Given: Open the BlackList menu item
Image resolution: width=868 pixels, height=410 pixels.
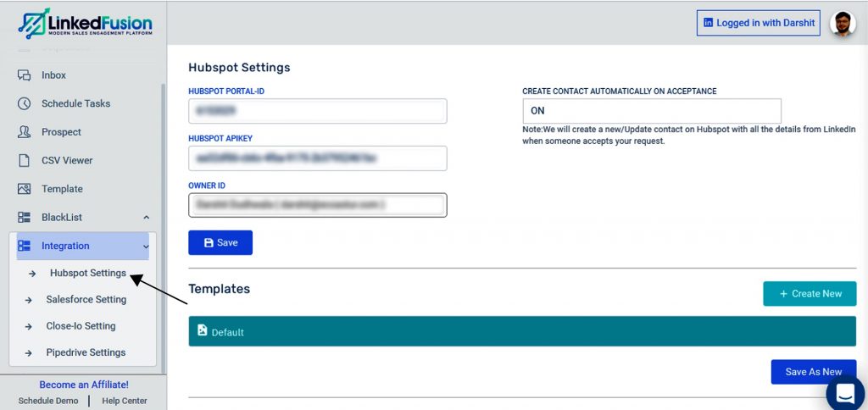Looking at the screenshot, I should click(x=62, y=218).
